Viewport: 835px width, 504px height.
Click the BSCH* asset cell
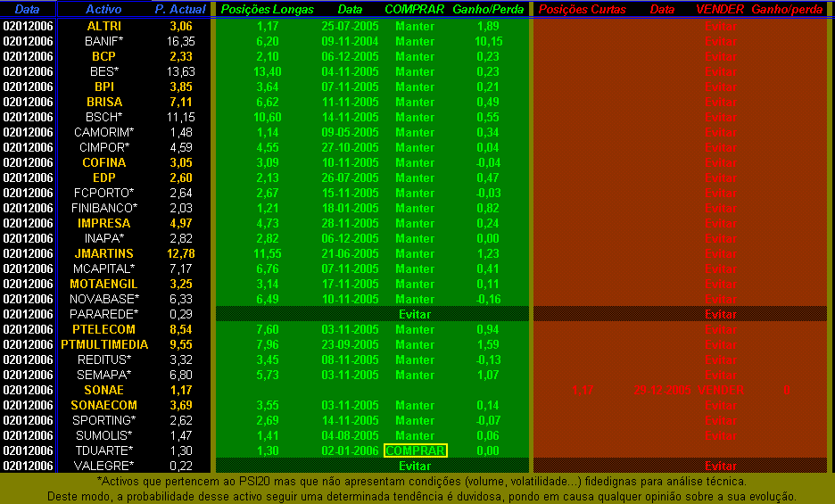103,117
